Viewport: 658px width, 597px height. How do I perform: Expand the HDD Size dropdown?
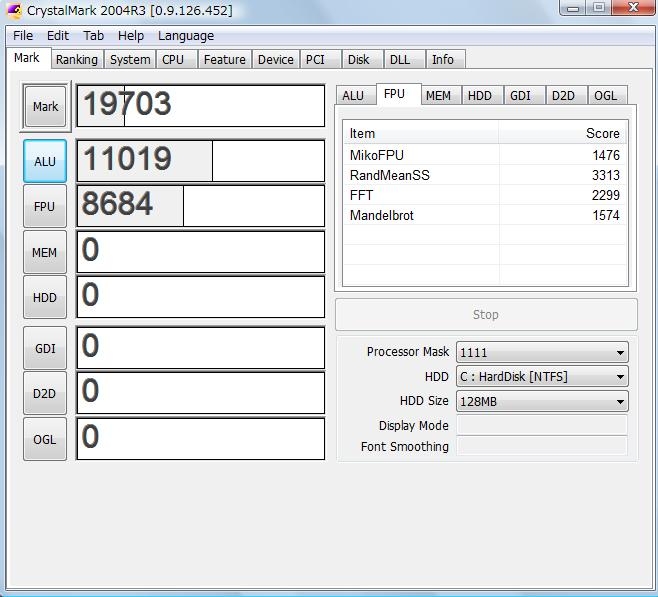(541, 401)
